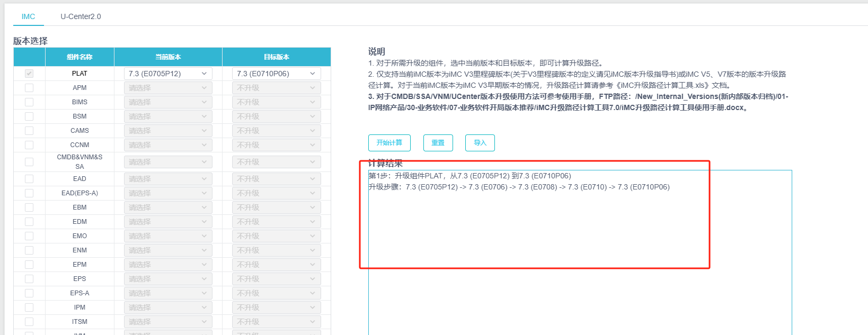Click the 升级步骤 upgrade path result line
Viewport: 868px width, 335px height.
click(x=519, y=187)
